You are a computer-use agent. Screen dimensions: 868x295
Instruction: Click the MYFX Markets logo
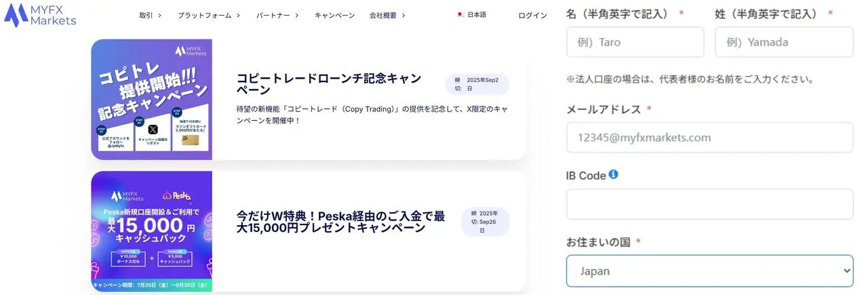(40, 15)
